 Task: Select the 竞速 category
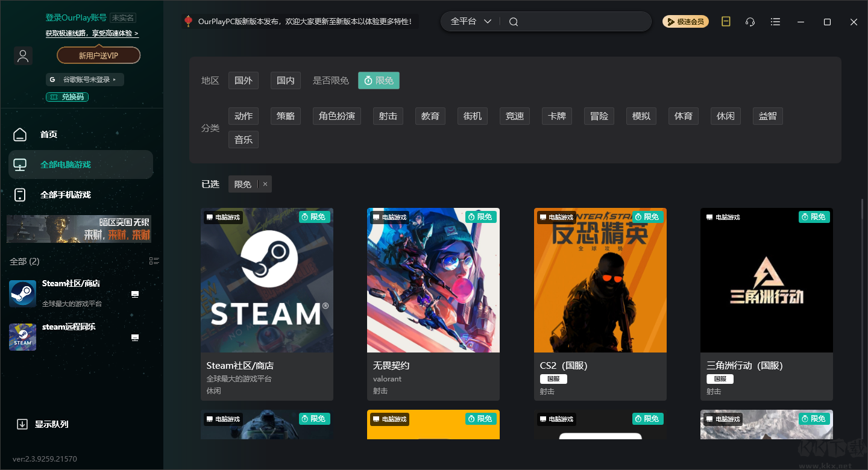(515, 116)
